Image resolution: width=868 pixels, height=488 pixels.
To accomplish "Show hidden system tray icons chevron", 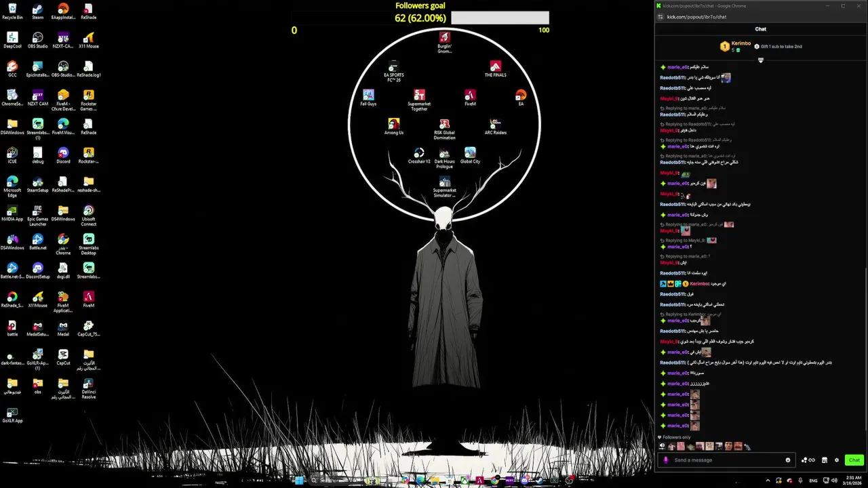I will coord(768,481).
